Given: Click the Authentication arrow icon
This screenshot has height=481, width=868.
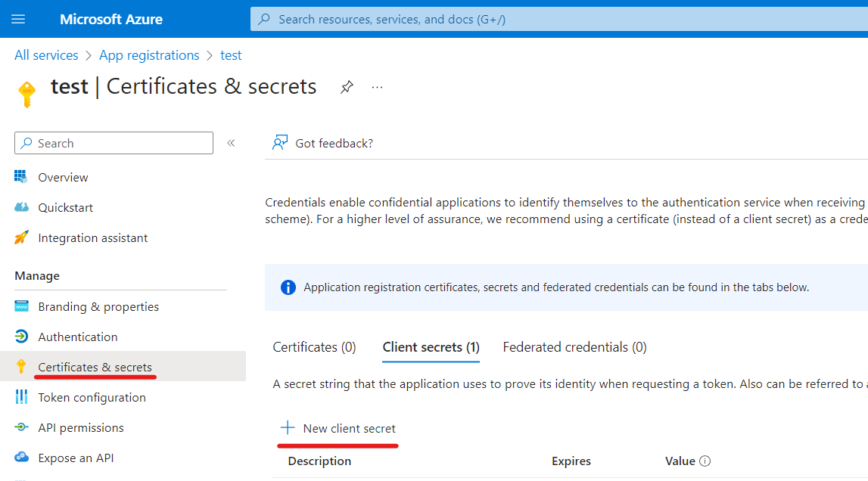Looking at the screenshot, I should (x=21, y=337).
